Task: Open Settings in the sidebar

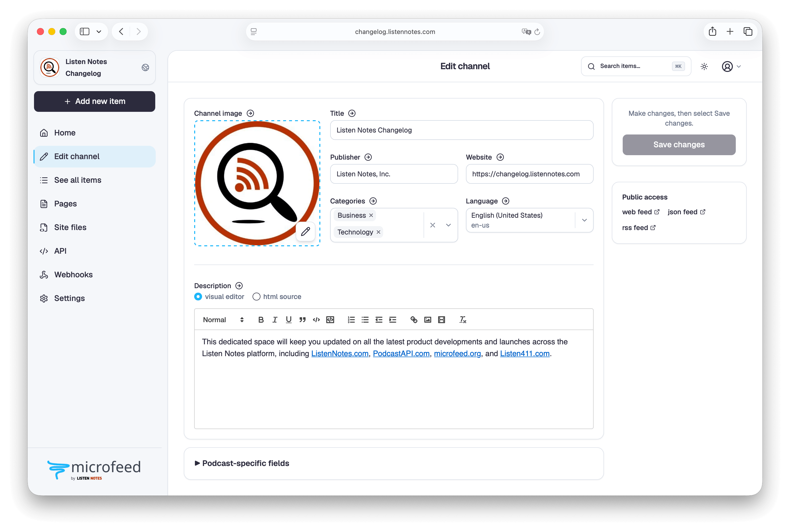Action: coord(94,298)
